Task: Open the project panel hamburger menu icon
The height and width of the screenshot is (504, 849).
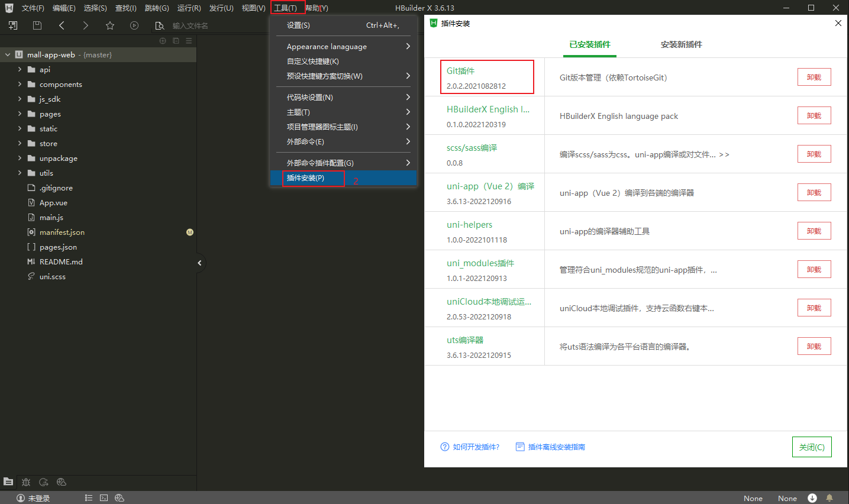Action: point(189,41)
